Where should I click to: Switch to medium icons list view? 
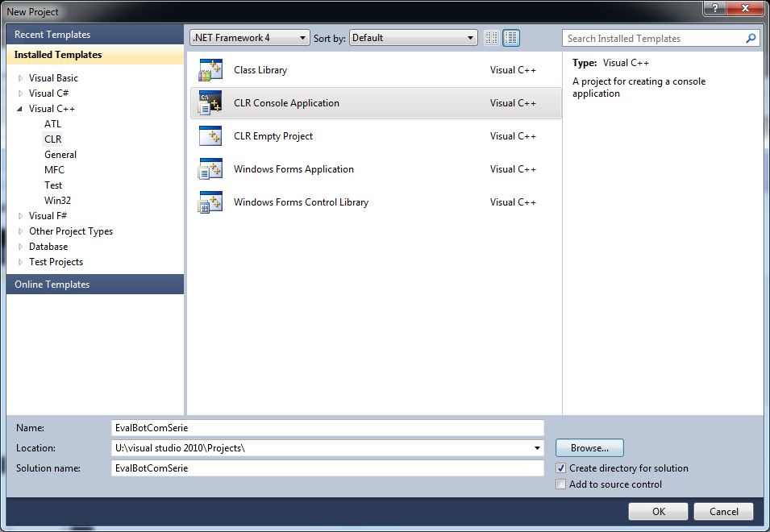511,38
